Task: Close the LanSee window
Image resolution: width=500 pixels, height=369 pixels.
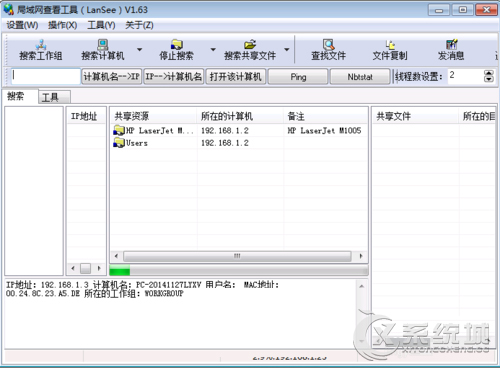Action: [x=486, y=10]
